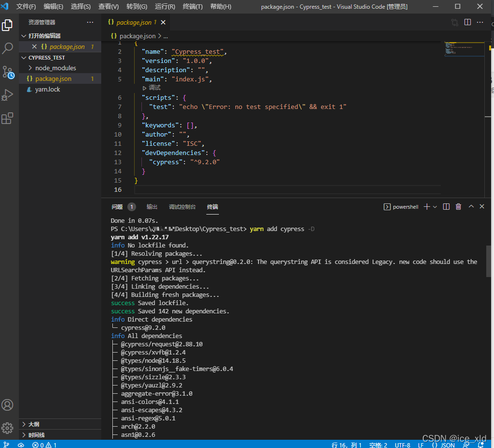
Task: Open the Run and Debug view
Action: pyautogui.click(x=8, y=95)
